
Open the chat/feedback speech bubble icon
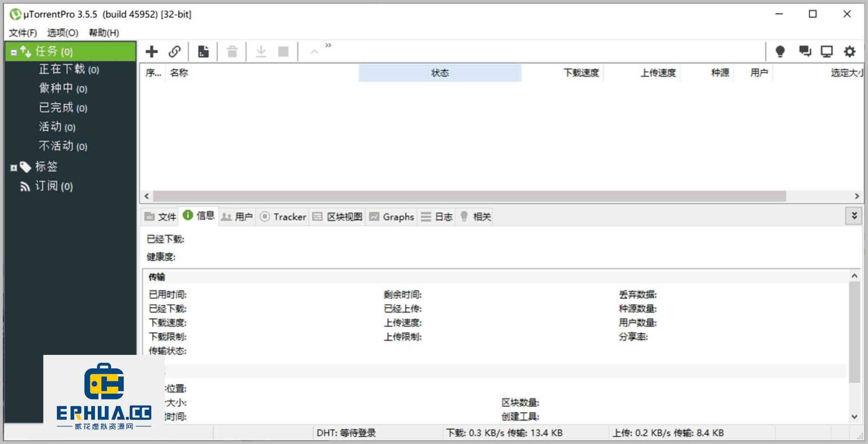point(804,51)
